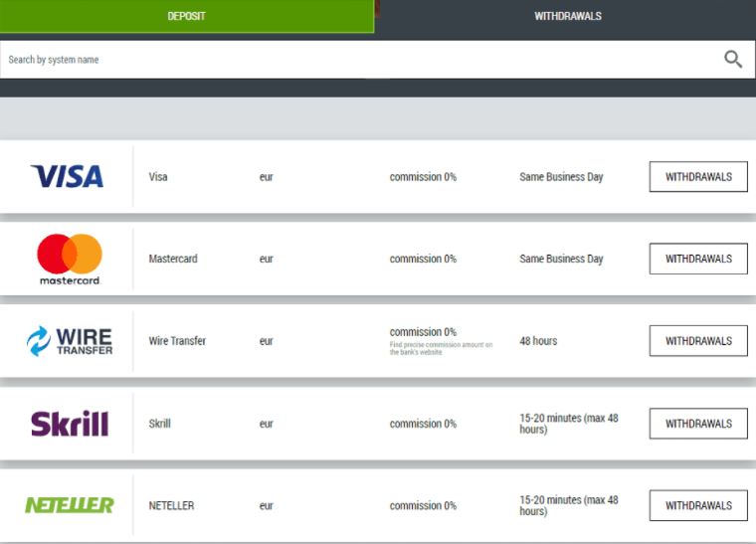
Task: Click 'commission 0%' in Wire Transfer row
Action: point(423,332)
